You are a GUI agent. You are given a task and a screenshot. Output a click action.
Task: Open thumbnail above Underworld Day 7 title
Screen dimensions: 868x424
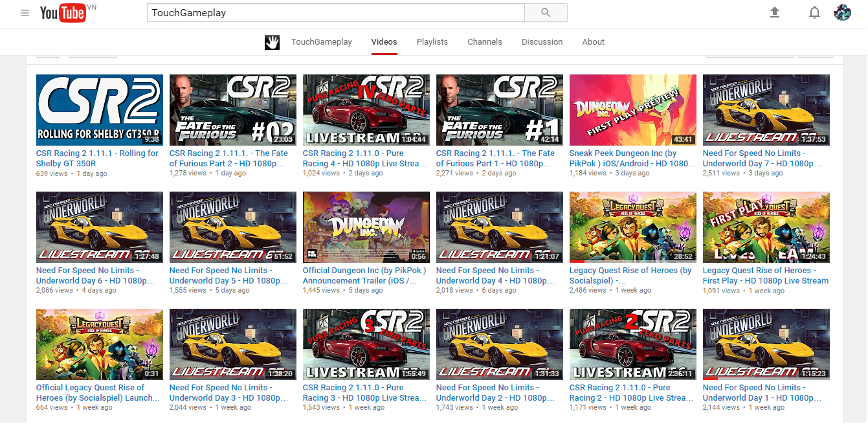766,110
